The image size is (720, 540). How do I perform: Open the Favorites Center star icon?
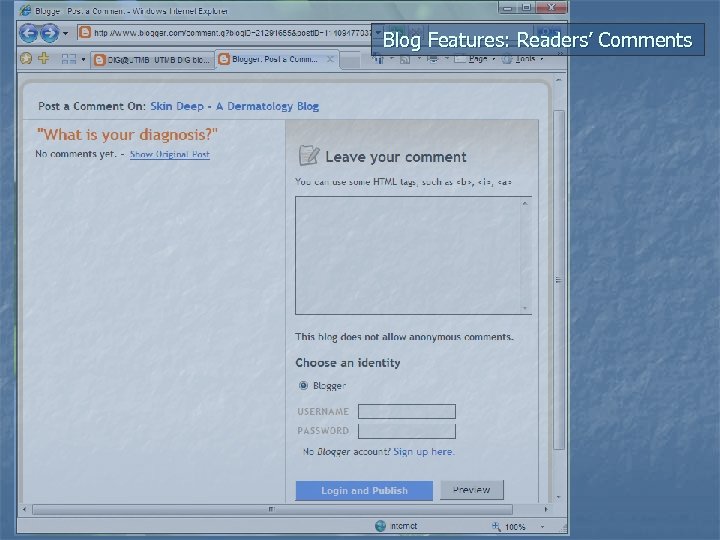click(x=26, y=58)
